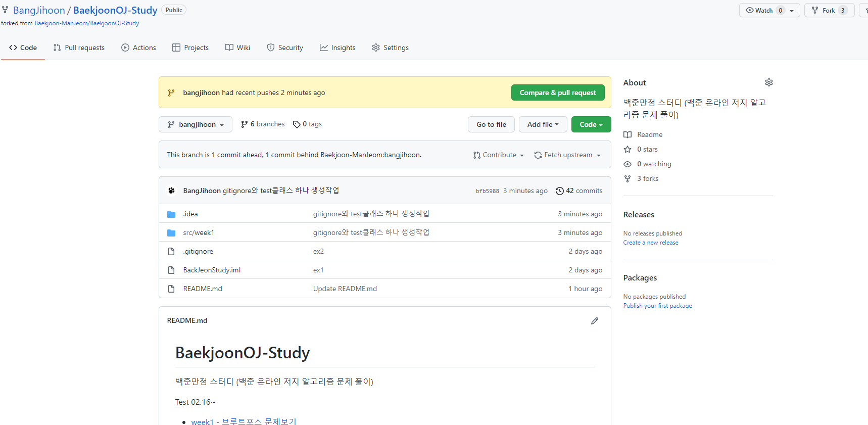Open the .idea folder
This screenshot has height=425, width=868.
click(190, 214)
